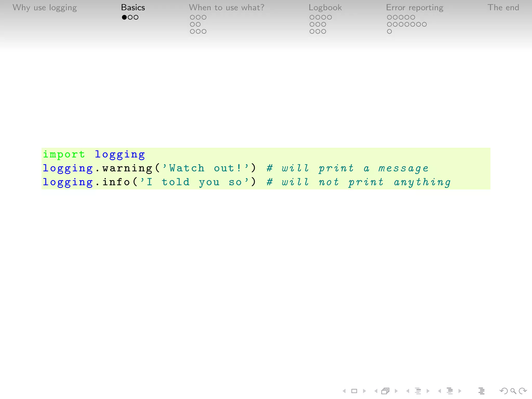Go to previous slide using first left arrow
This screenshot has height=399, width=532.
pyautogui.click(x=344, y=391)
